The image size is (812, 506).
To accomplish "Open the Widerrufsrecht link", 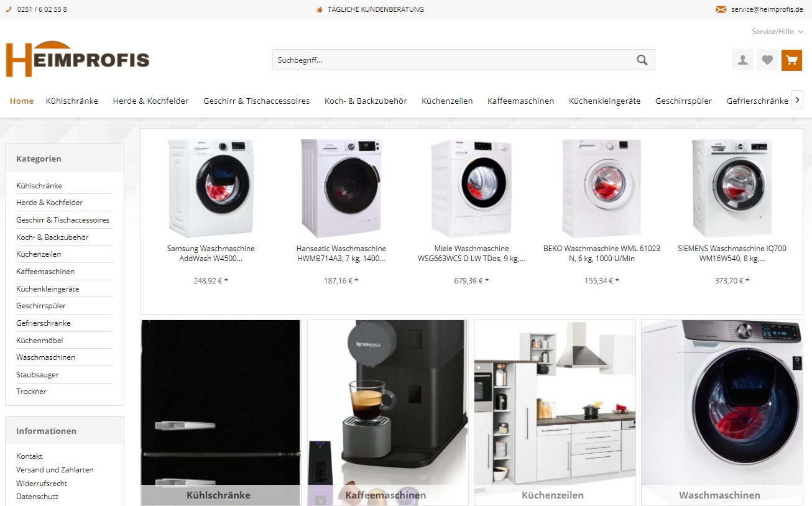I will (x=42, y=484).
